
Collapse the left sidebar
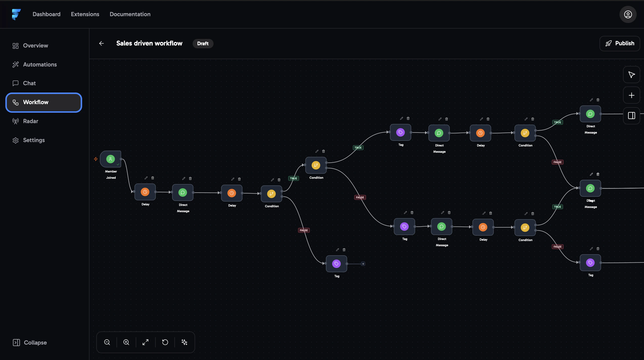click(30, 343)
